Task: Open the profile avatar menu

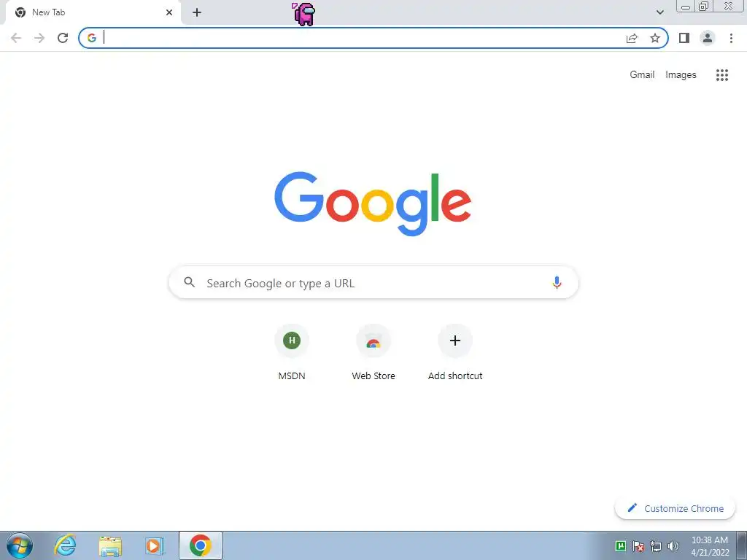Action: coord(708,38)
